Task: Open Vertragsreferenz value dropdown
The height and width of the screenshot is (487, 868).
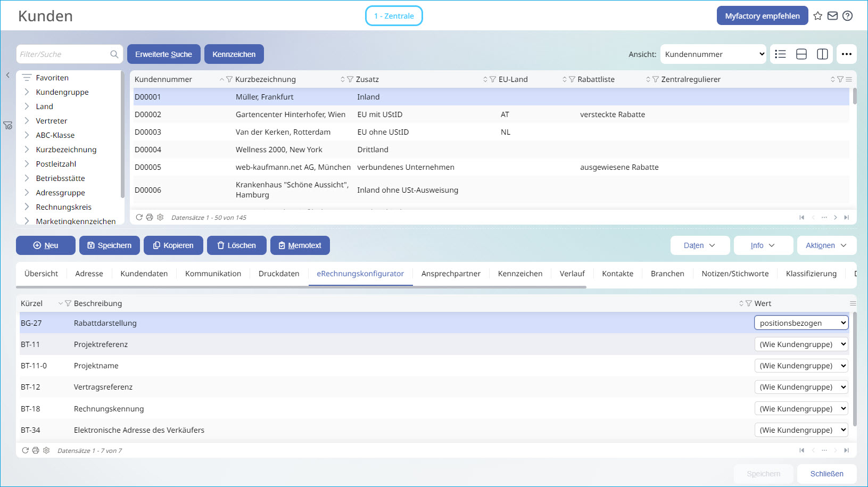Action: click(801, 387)
